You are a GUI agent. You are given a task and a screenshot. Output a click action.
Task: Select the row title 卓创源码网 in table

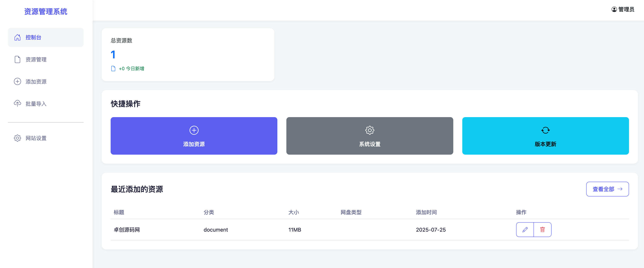pos(127,230)
